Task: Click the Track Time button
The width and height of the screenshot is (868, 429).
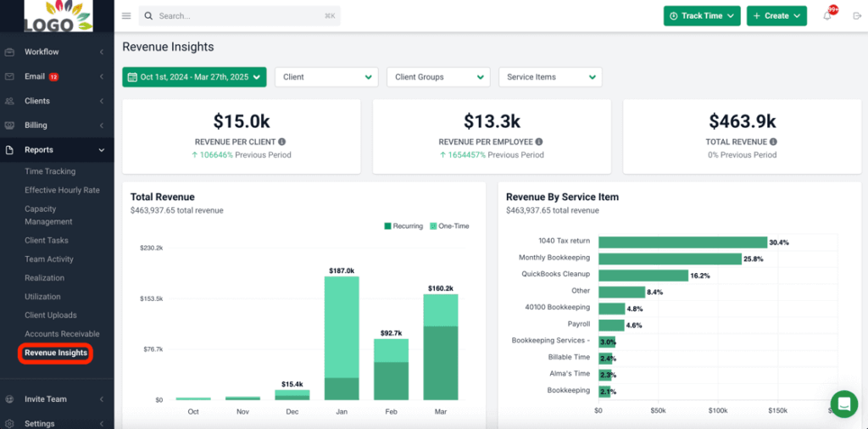Action: tap(702, 16)
